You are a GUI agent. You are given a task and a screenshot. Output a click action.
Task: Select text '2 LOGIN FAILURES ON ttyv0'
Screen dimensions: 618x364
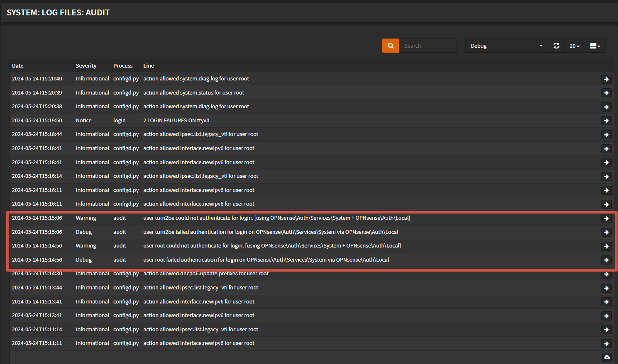[x=176, y=120]
